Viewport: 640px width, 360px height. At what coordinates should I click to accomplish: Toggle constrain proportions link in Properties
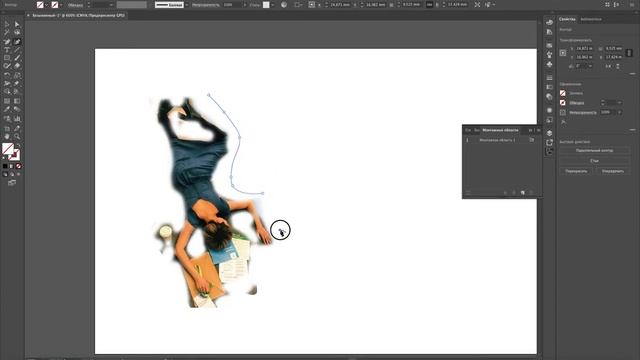click(629, 53)
